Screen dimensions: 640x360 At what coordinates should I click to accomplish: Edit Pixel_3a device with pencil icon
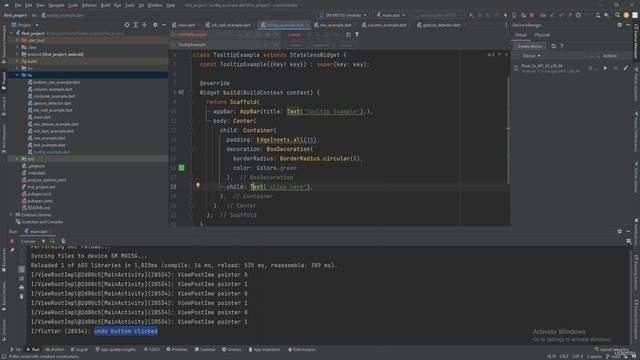(625, 68)
